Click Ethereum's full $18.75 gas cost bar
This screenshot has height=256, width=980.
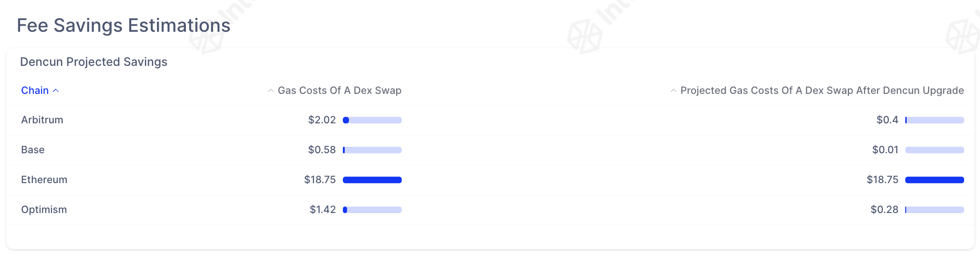coord(372,180)
